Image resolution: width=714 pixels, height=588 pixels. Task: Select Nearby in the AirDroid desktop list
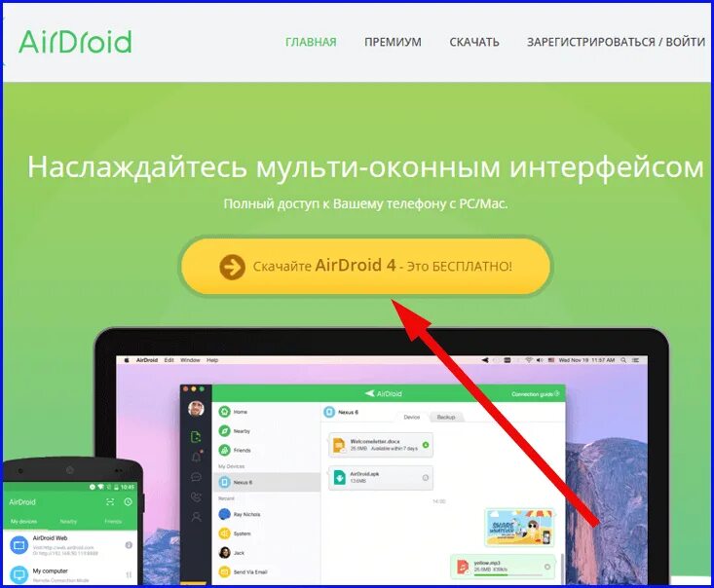(266, 431)
